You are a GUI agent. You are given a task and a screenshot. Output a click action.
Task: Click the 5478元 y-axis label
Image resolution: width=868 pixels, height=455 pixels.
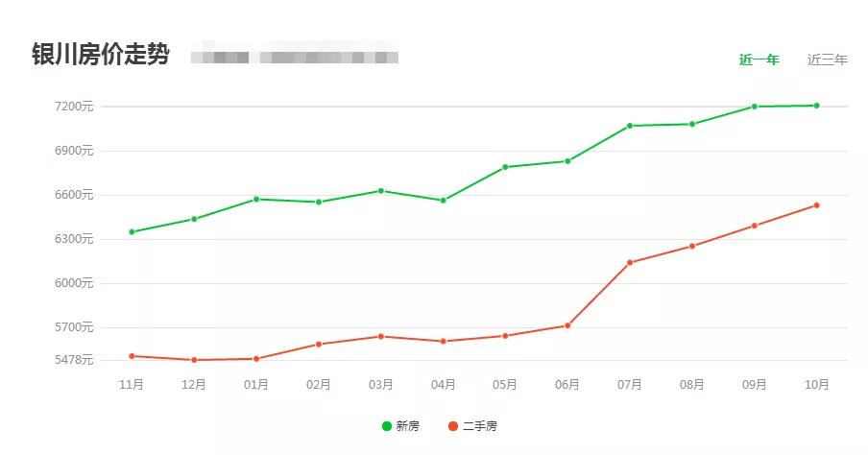pos(74,360)
